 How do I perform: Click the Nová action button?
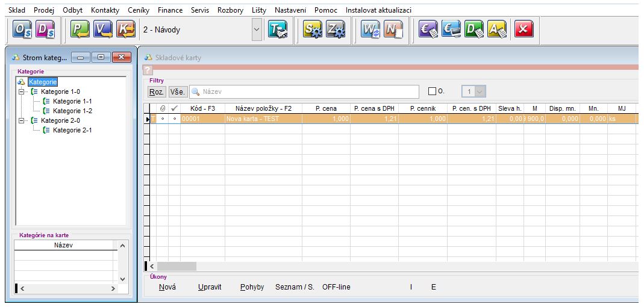tap(167, 287)
